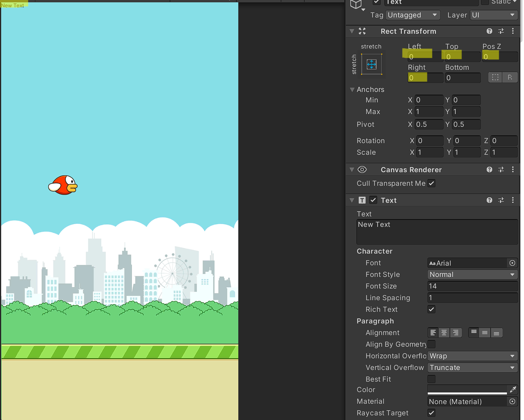Toggle raw edit mode R button
This screenshot has width=524, height=420.
[x=510, y=78]
